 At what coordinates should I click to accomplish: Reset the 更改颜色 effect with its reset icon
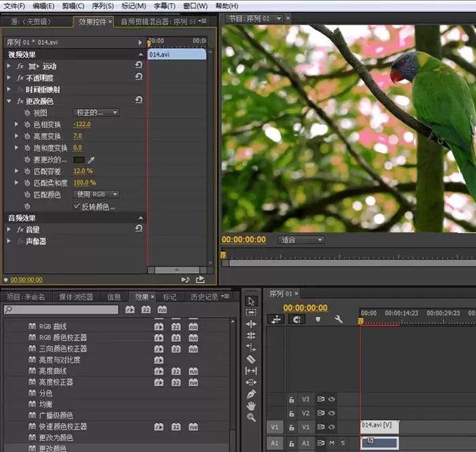139,101
